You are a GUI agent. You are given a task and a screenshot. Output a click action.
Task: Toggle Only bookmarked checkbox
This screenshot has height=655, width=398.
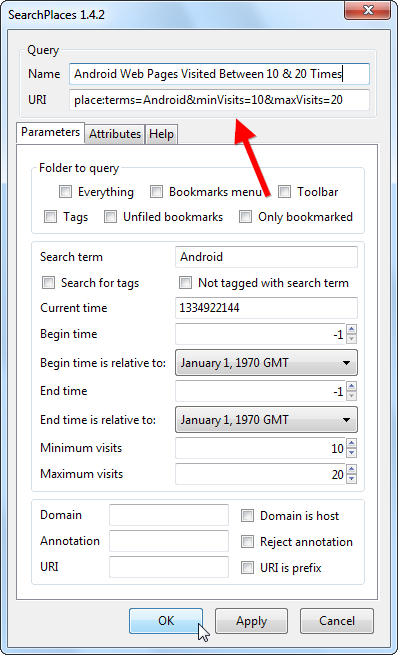point(245,217)
